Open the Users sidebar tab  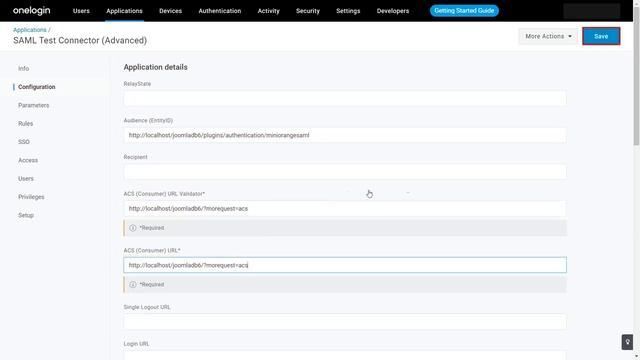(26, 179)
